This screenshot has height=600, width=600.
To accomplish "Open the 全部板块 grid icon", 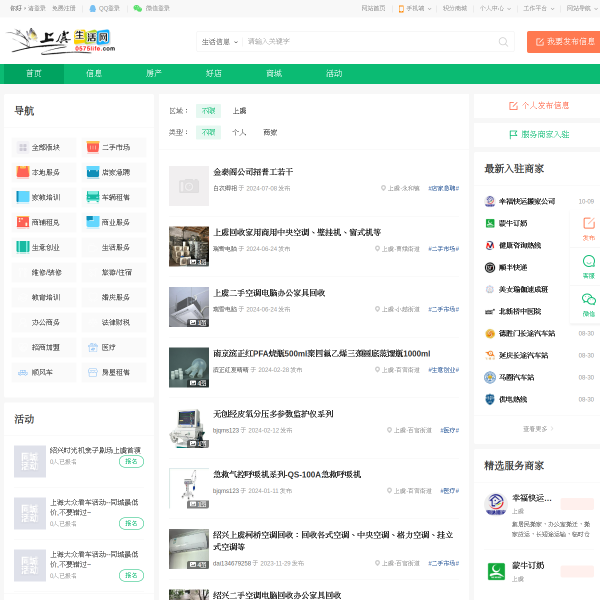I will point(23,147).
